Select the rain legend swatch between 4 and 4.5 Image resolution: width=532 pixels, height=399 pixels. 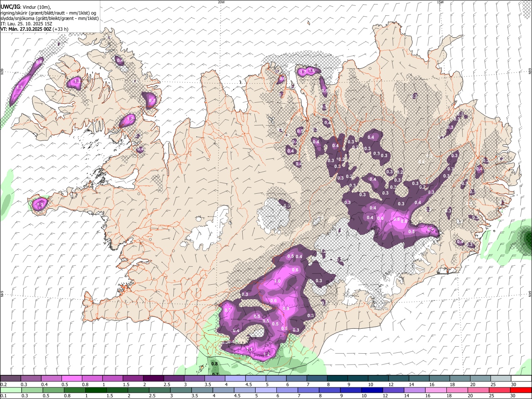point(224,390)
